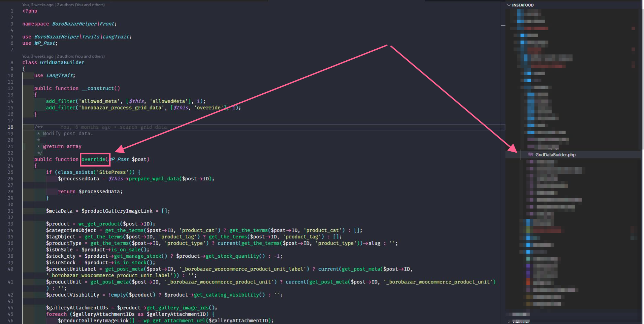
Task: Click the '<?php' opening tag on line 1
Action: (30, 11)
